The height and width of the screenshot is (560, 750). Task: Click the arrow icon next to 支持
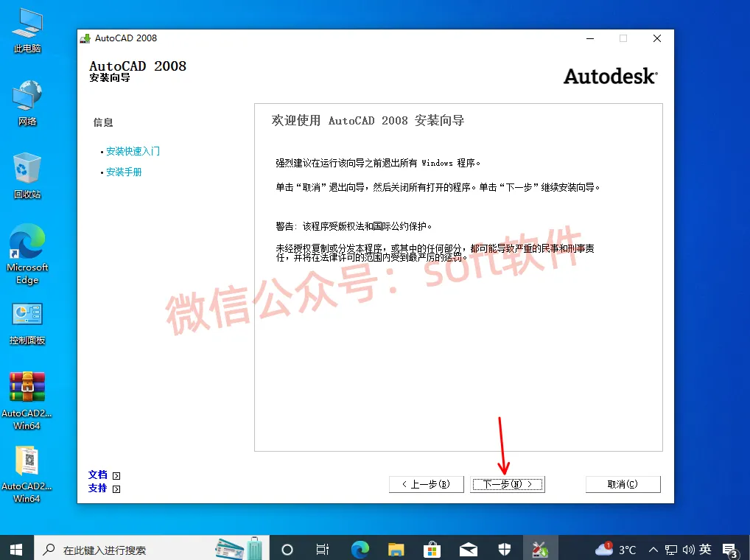pos(116,489)
